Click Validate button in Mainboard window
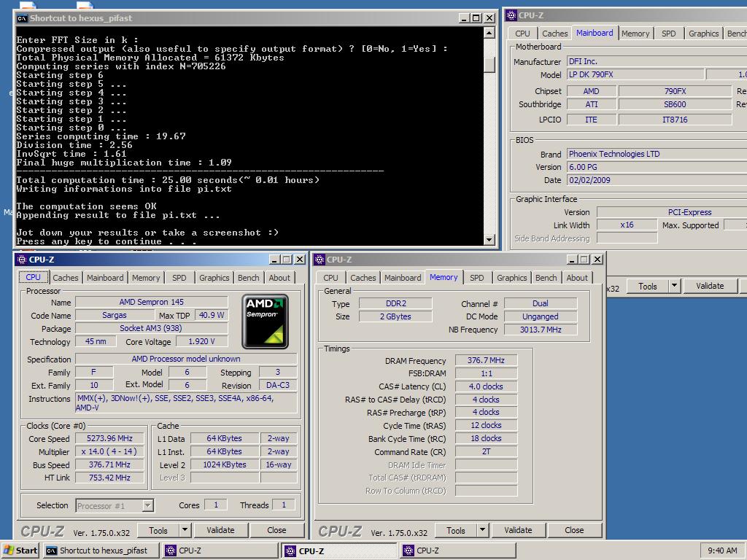The height and width of the screenshot is (560, 747). (710, 286)
